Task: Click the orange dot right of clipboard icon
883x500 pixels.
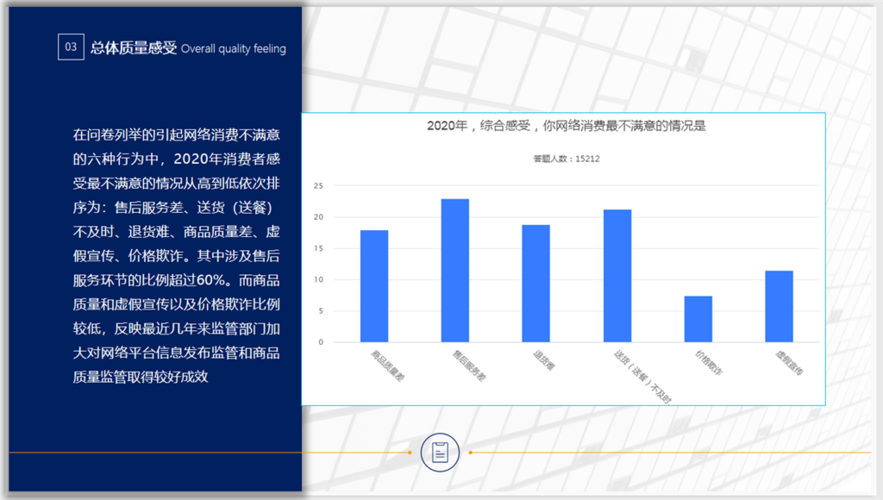Action: (470, 452)
